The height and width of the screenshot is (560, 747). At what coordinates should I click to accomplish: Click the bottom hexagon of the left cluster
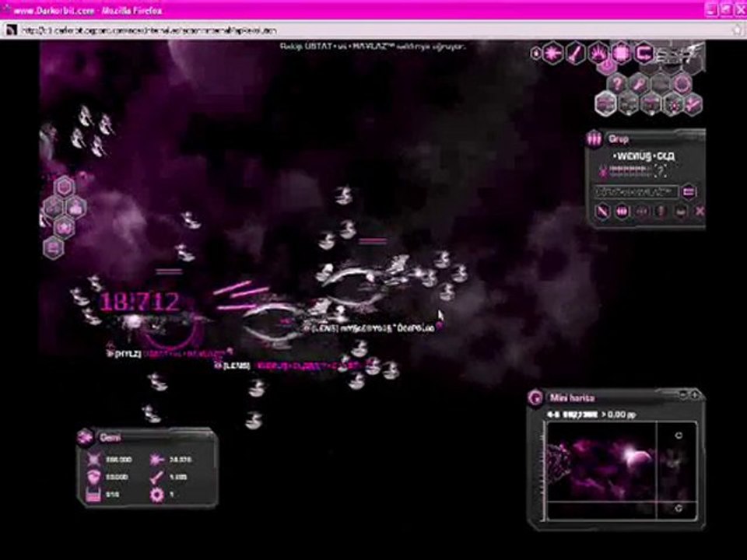click(x=53, y=248)
